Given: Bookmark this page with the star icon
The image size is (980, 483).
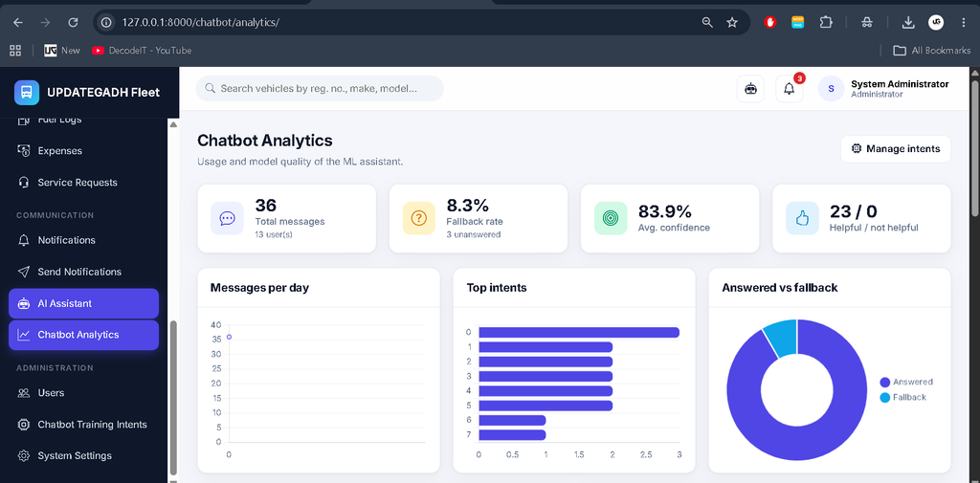Looking at the screenshot, I should click(732, 23).
